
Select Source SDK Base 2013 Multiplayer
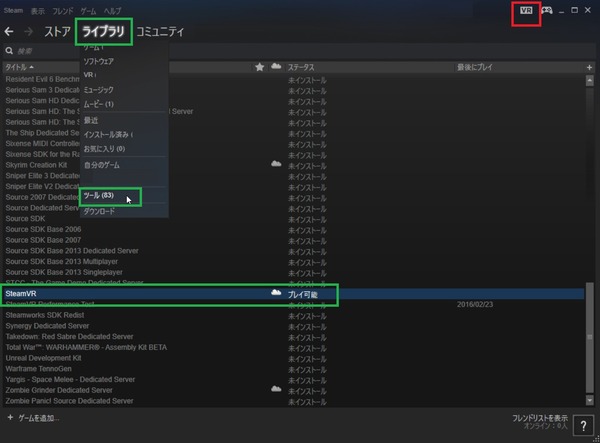tap(62, 261)
